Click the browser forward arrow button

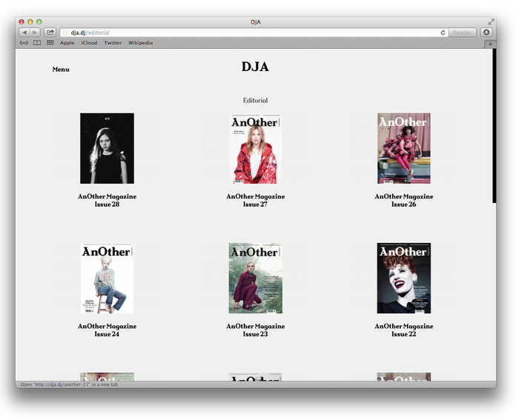click(x=35, y=33)
